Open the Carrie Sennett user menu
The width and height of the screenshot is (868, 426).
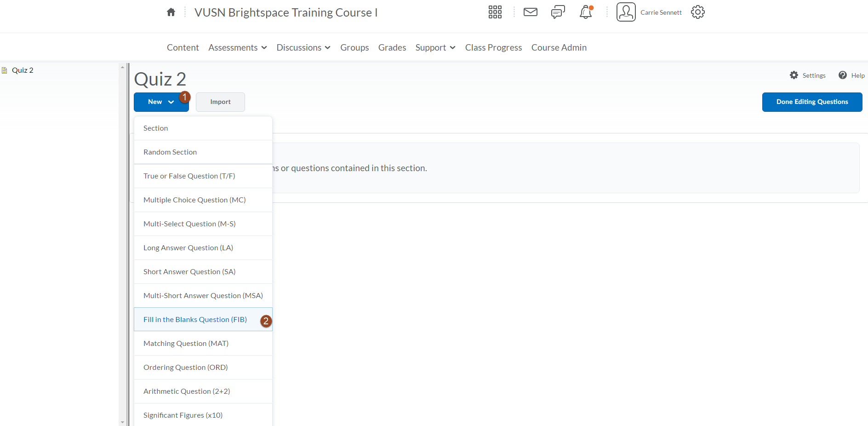tap(661, 12)
